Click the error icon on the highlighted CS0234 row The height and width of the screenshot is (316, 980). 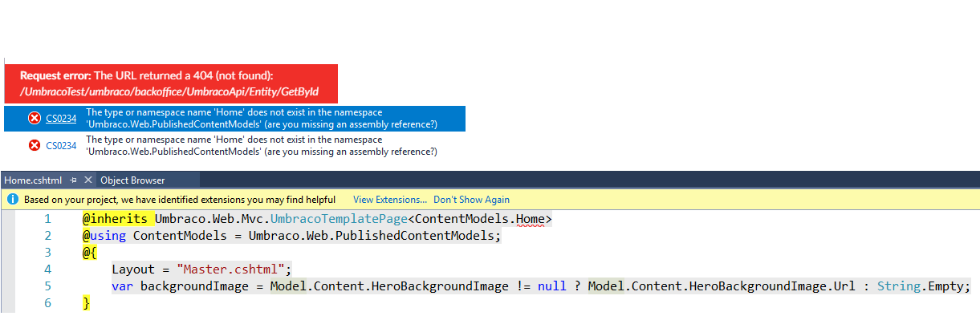[35, 119]
